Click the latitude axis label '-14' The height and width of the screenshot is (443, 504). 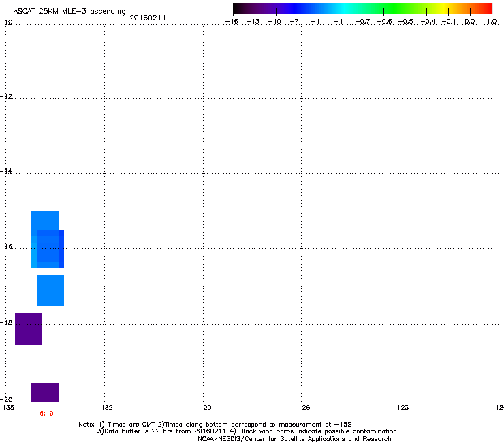tap(6, 171)
